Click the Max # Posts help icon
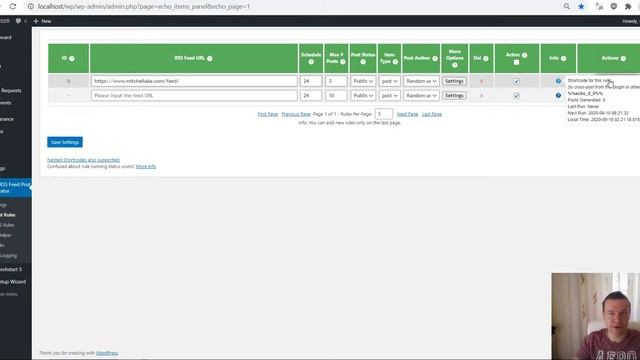This screenshot has width=640, height=360. (343, 62)
